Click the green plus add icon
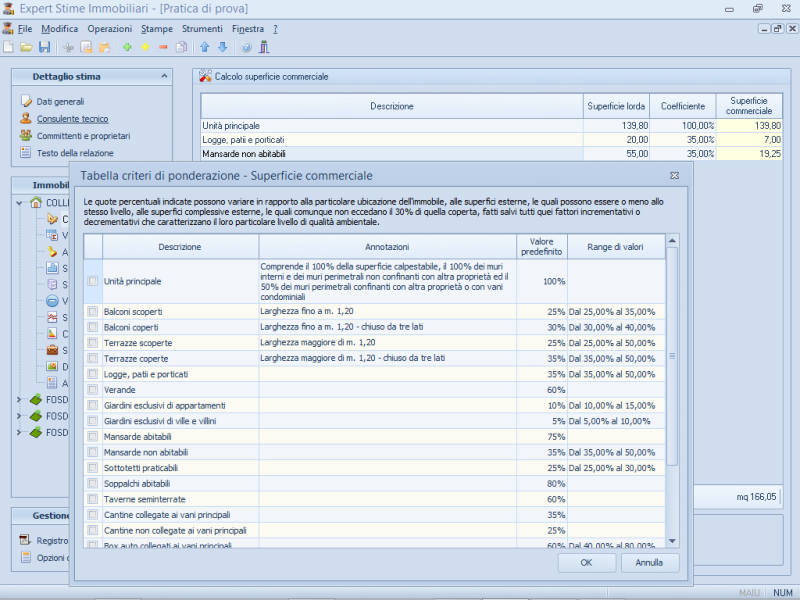 pos(127,47)
